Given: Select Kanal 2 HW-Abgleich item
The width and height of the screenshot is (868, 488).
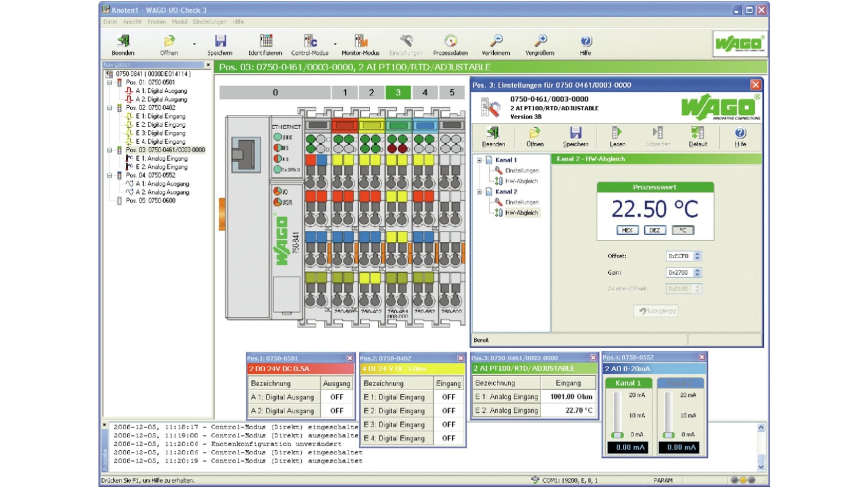Looking at the screenshot, I should click(x=517, y=213).
